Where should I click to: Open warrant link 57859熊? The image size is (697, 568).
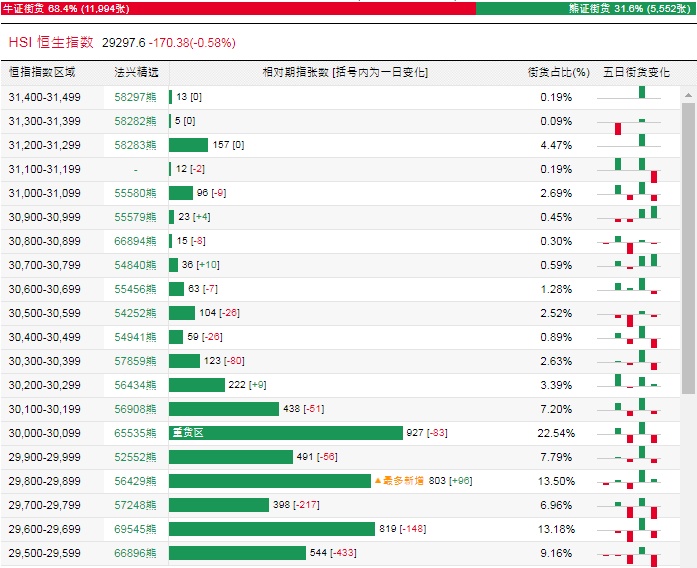pos(135,361)
